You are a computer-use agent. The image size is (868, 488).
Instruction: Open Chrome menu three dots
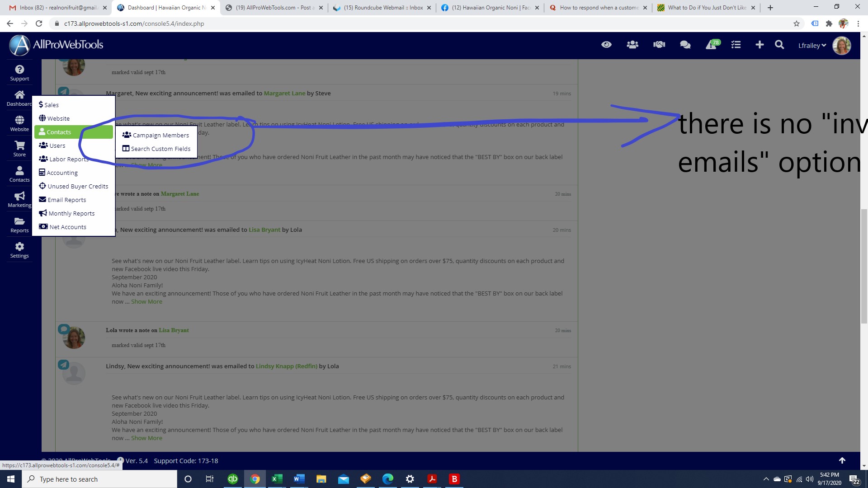858,23
